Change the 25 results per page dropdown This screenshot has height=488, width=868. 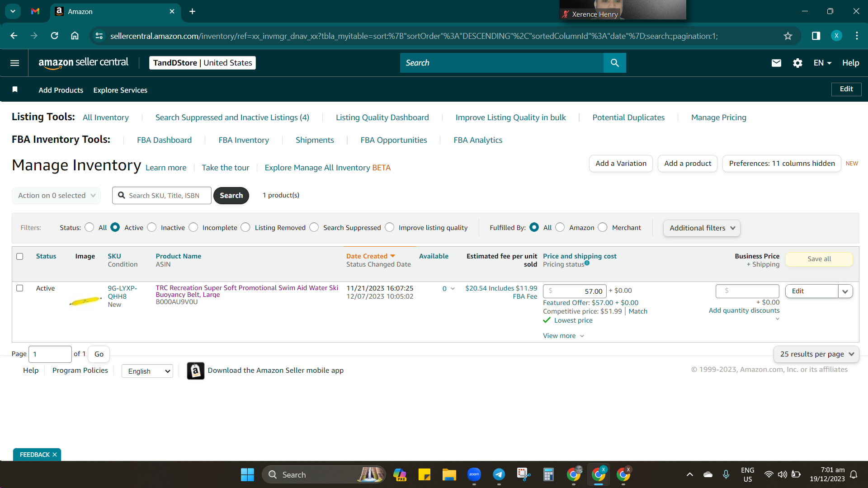pyautogui.click(x=816, y=354)
